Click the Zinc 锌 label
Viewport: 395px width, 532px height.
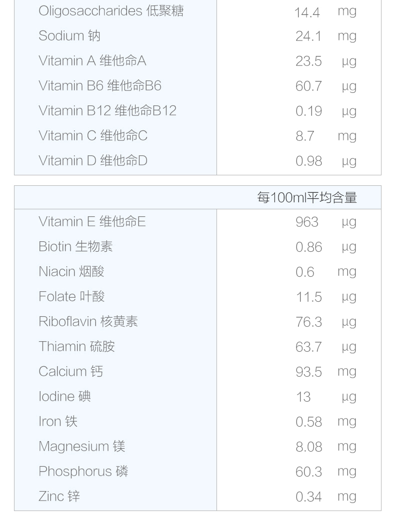coord(59,497)
